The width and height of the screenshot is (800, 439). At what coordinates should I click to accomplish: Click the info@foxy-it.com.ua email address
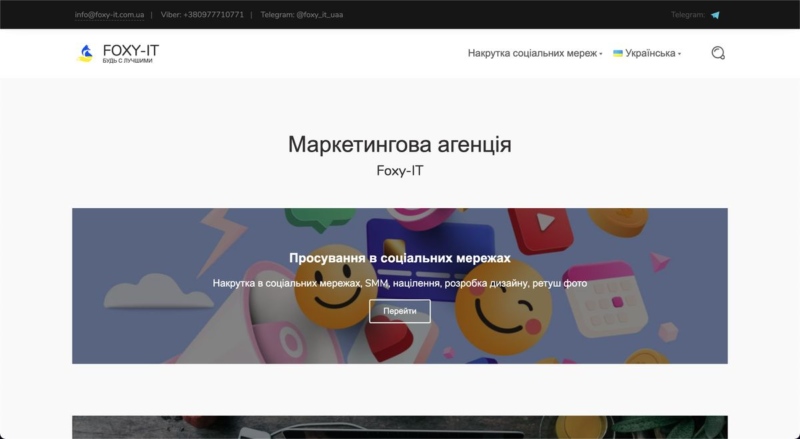[109, 15]
